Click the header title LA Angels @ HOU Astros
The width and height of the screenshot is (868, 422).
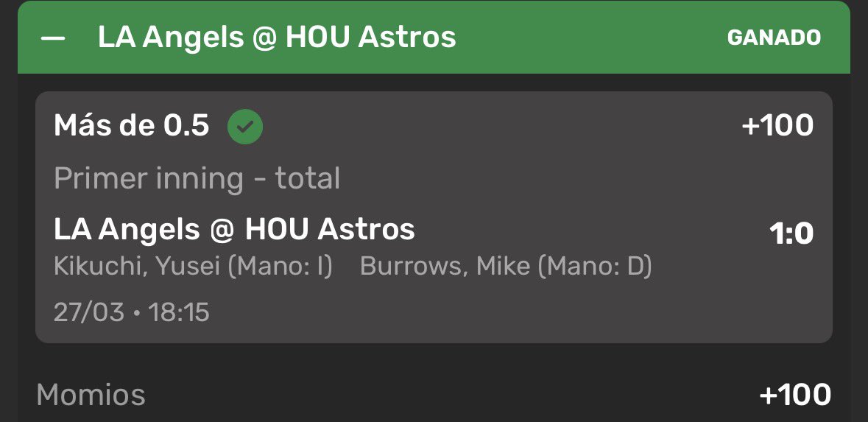point(277,38)
